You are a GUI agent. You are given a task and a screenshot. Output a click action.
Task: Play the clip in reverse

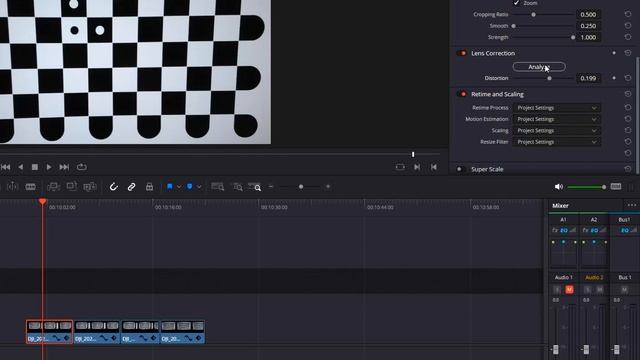coord(20,167)
